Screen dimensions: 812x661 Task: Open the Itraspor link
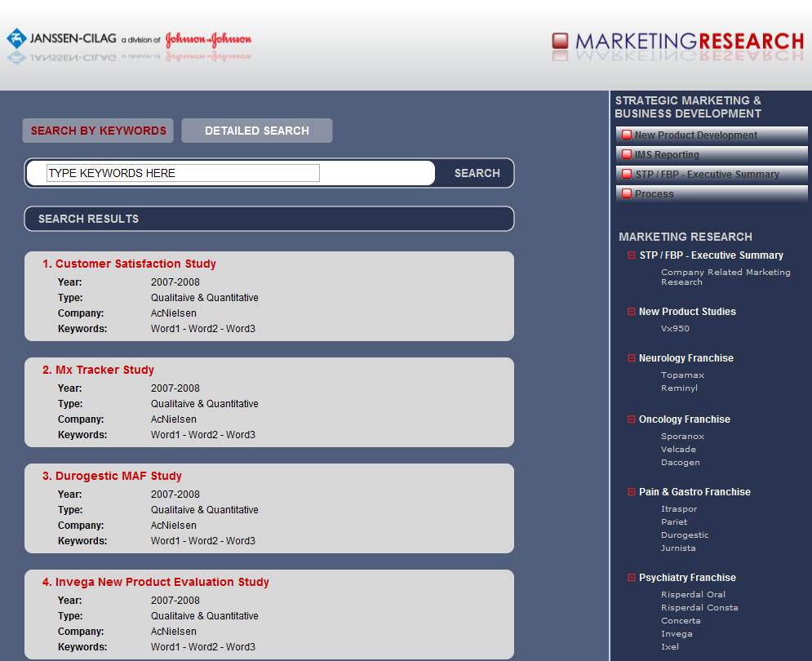[679, 508]
